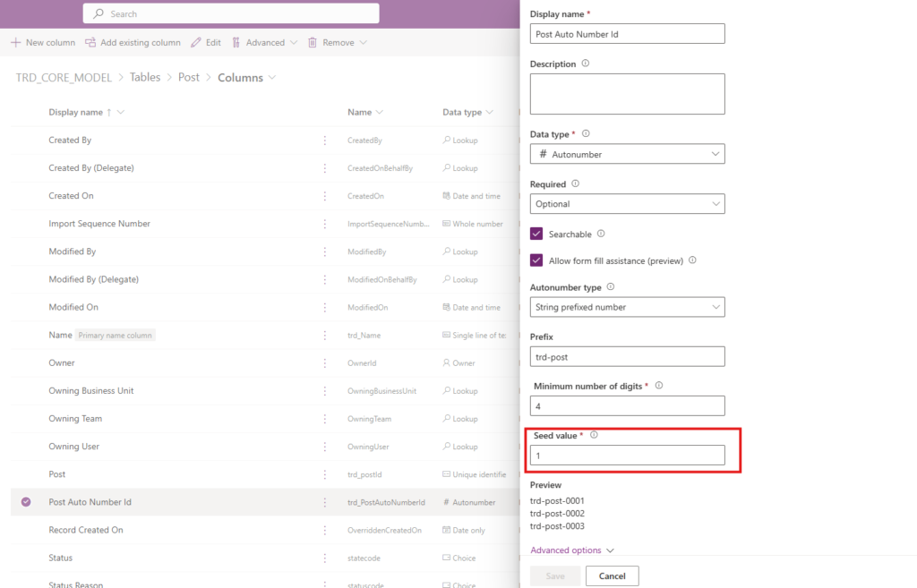Sort by the Display name column header
917x588 pixels.
pyautogui.click(x=76, y=113)
